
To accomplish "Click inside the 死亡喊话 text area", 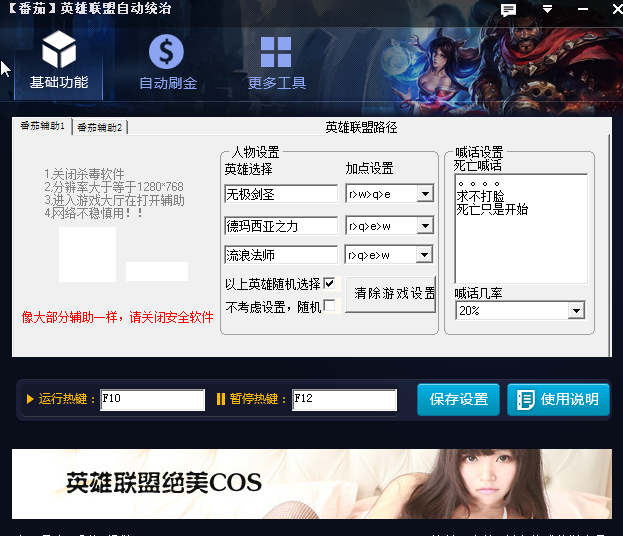I will coord(521,228).
